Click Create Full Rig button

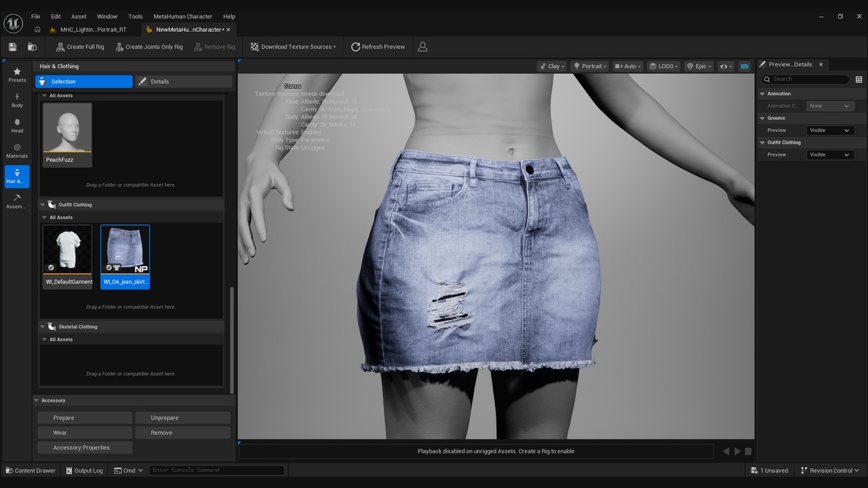point(79,47)
